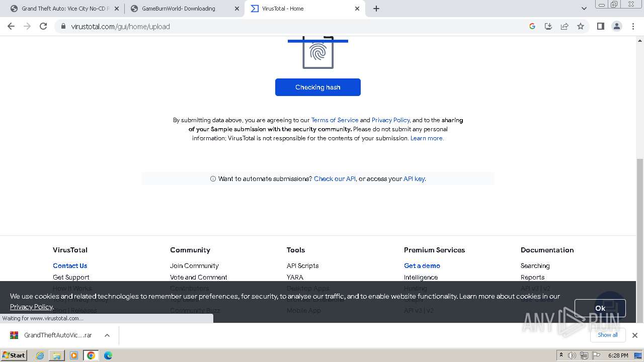Click the Get a demo link

pyautogui.click(x=422, y=265)
